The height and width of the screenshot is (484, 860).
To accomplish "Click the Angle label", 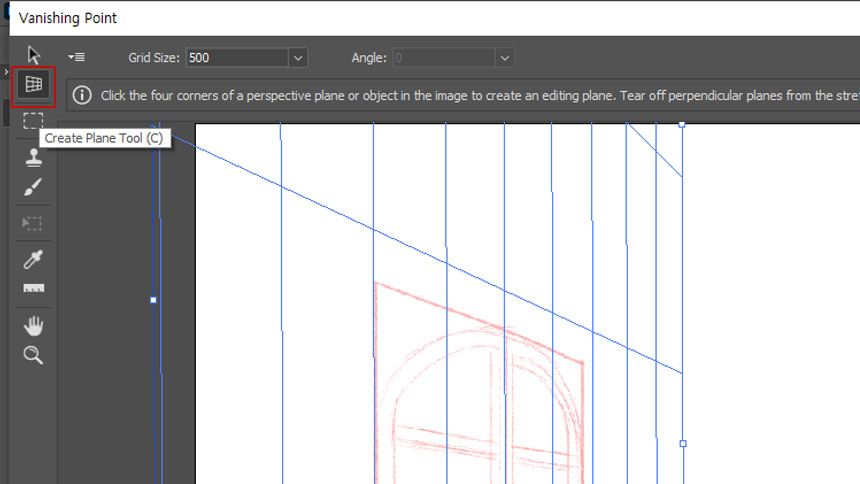I will (369, 58).
